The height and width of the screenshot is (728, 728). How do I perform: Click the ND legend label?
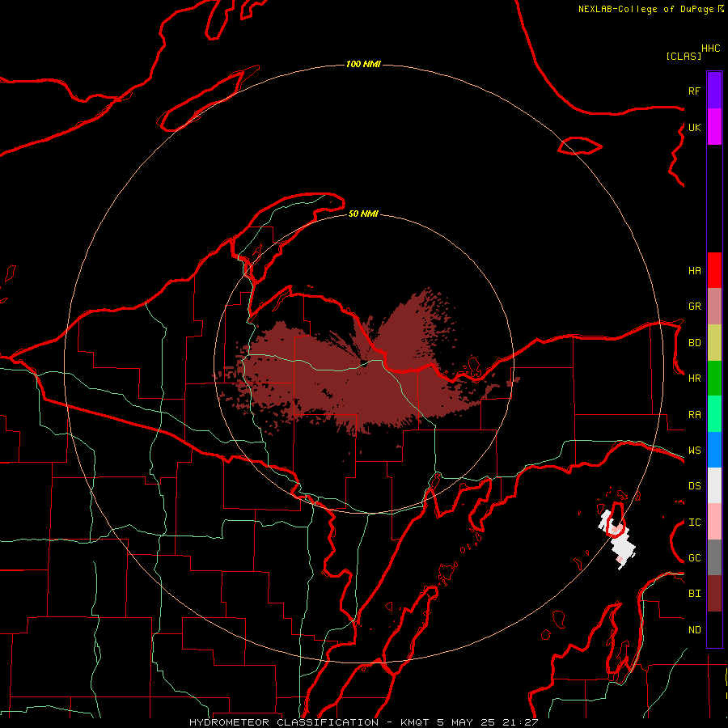click(x=694, y=630)
